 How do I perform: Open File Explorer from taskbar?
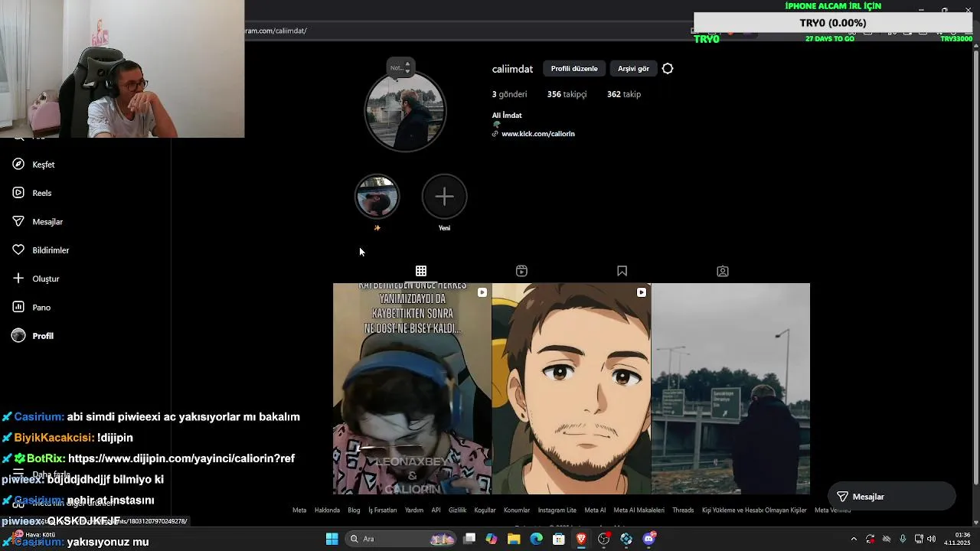pos(514,539)
